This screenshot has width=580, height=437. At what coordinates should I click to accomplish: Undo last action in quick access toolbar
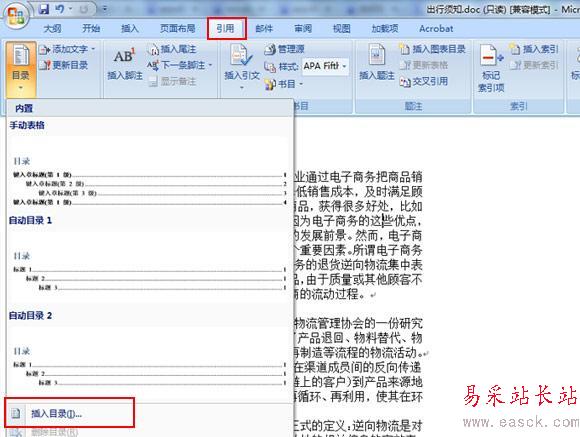point(60,9)
